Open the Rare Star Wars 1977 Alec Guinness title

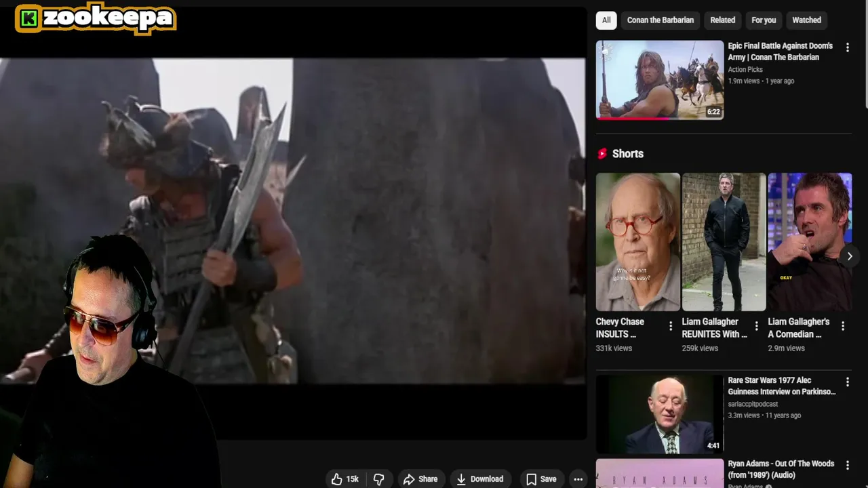tap(782, 386)
